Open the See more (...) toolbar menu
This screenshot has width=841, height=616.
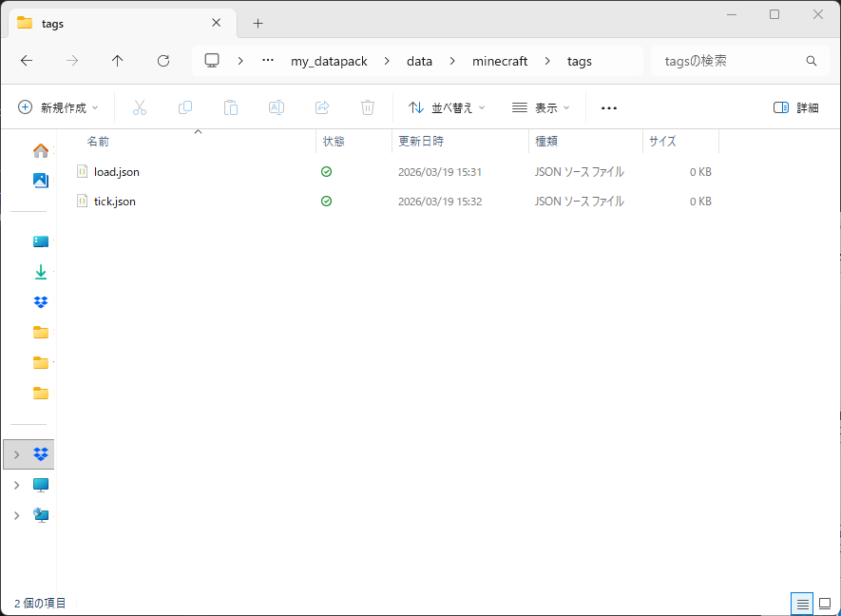pos(608,107)
